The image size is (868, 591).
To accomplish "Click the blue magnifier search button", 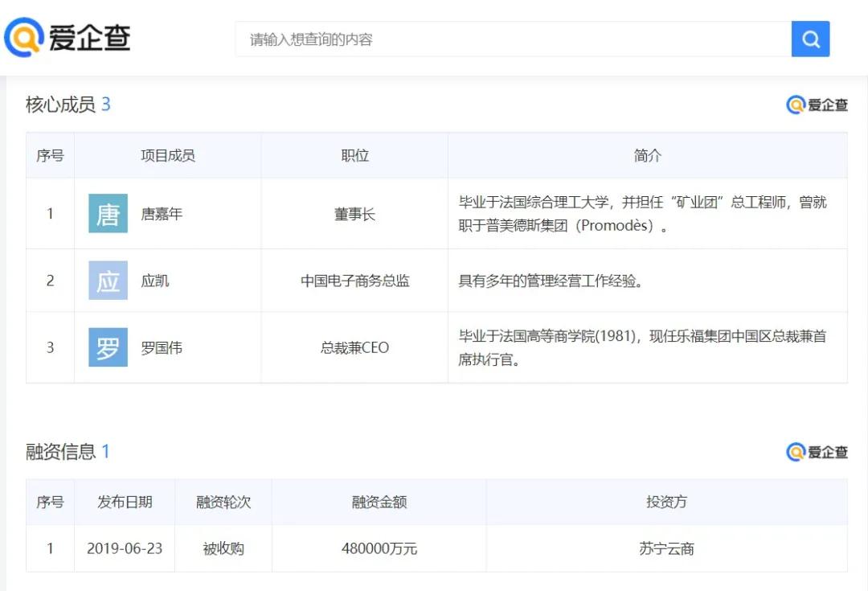I will coord(810,38).
